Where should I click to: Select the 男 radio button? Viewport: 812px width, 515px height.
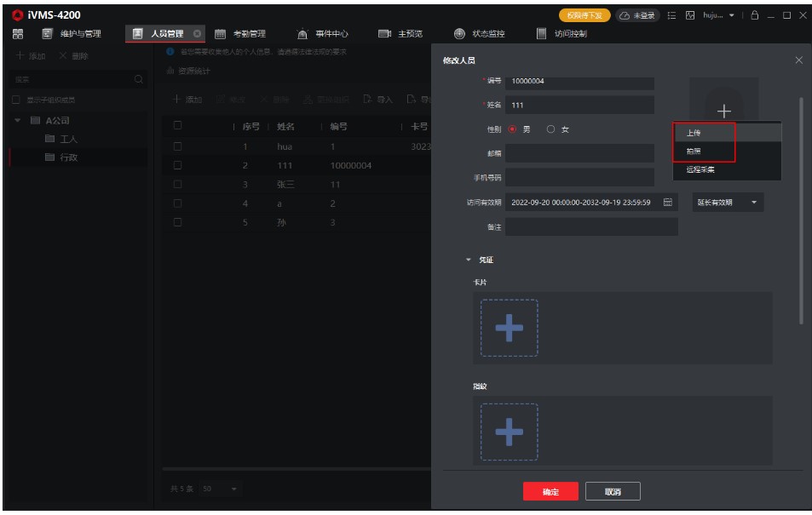(x=512, y=129)
